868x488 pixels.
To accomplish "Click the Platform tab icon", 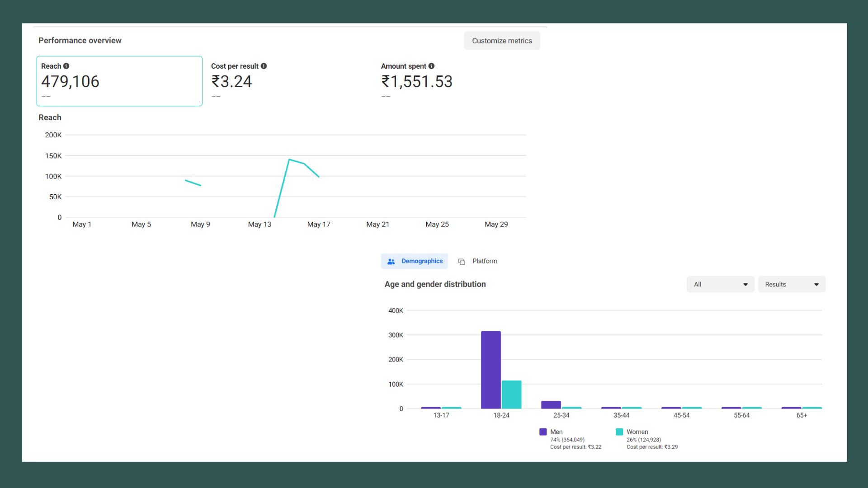I will (462, 262).
